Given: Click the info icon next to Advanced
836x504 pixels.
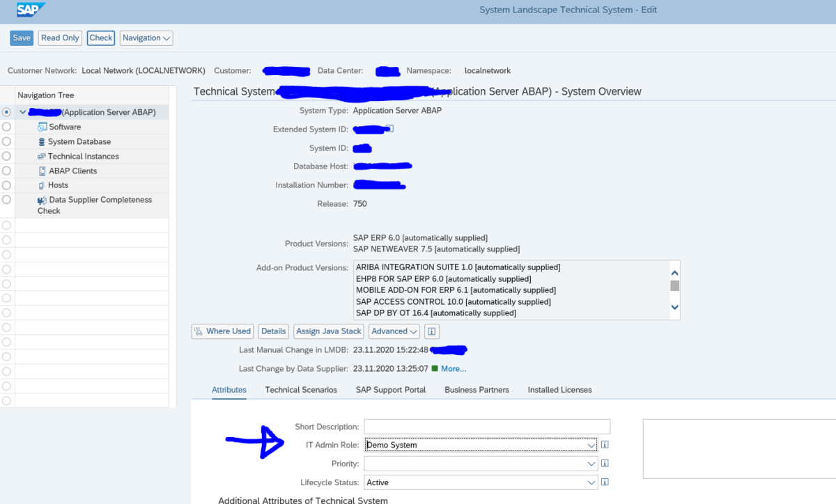Looking at the screenshot, I should (x=431, y=331).
